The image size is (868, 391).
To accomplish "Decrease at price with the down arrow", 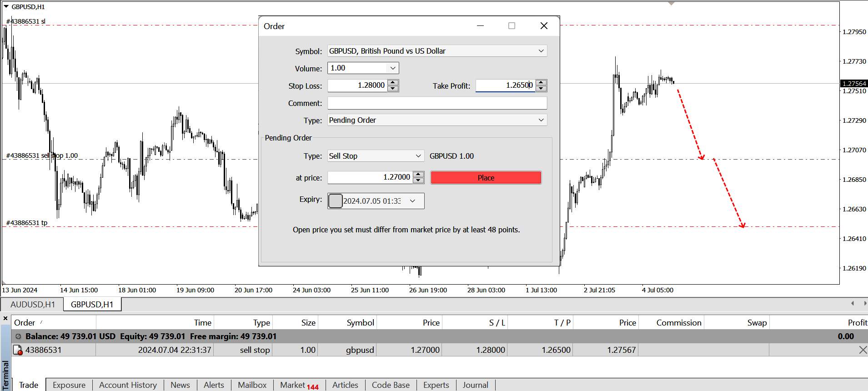I will tap(419, 180).
